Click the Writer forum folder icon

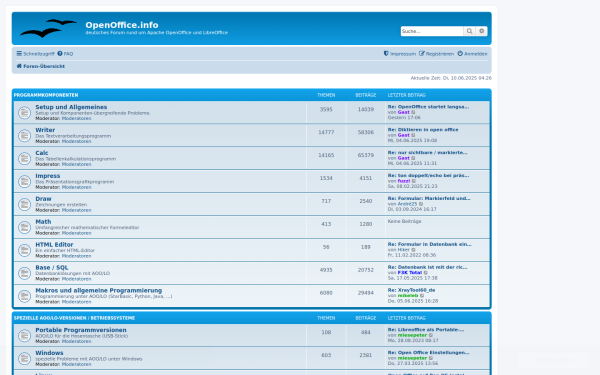[x=24, y=135]
